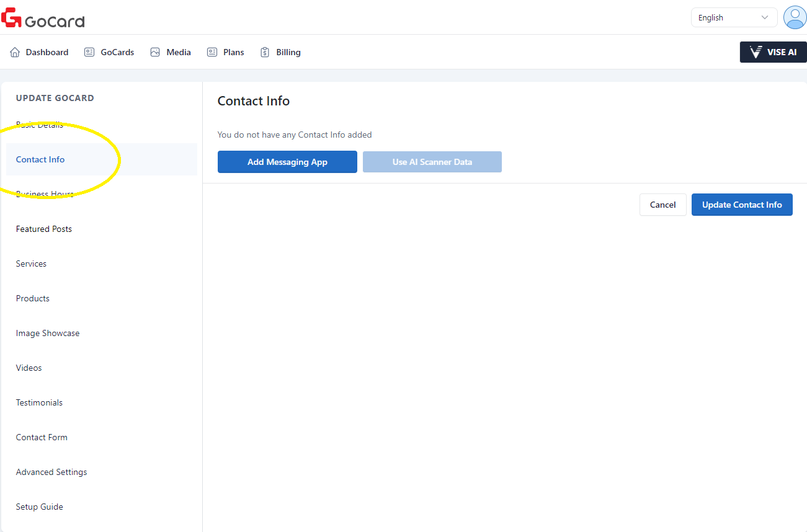
Task: Open the Services sidebar item
Action: point(31,264)
